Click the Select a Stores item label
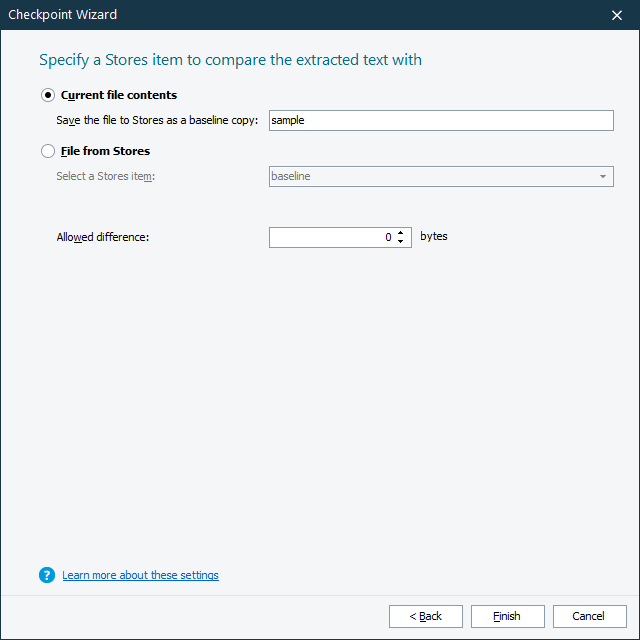Image resolution: width=640 pixels, height=640 pixels. [x=106, y=177]
